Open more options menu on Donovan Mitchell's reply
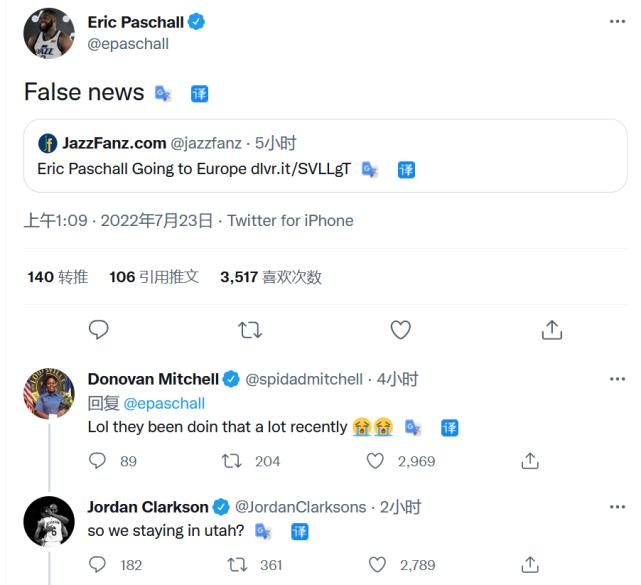The width and height of the screenshot is (641, 585). point(619,379)
